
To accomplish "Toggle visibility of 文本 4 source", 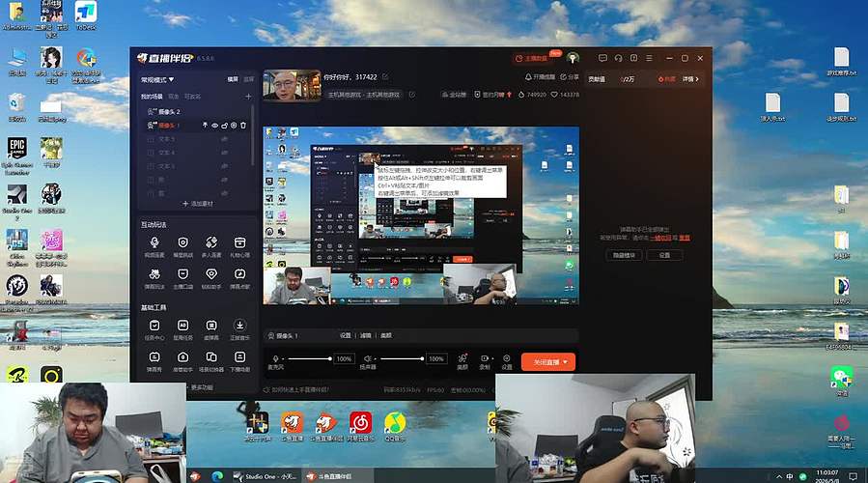I will point(224,153).
